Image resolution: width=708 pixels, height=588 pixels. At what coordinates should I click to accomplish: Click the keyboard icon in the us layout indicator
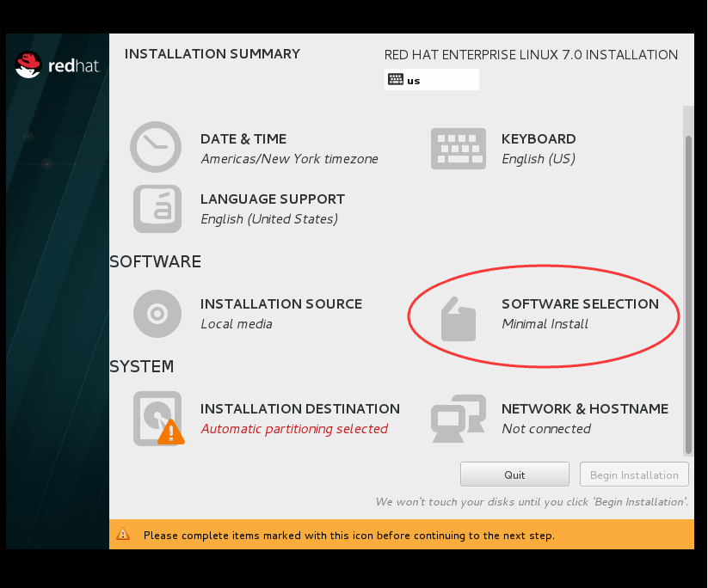[x=396, y=79]
